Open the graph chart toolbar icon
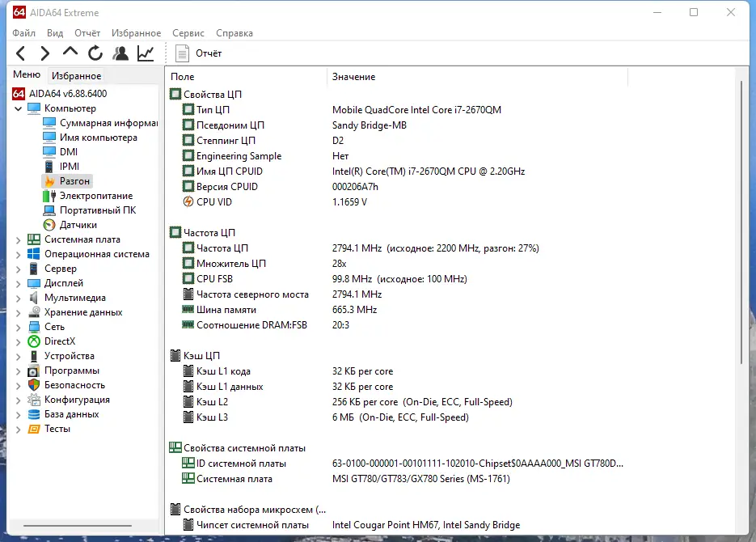Screen dimensions: 756x542 (x=145, y=53)
